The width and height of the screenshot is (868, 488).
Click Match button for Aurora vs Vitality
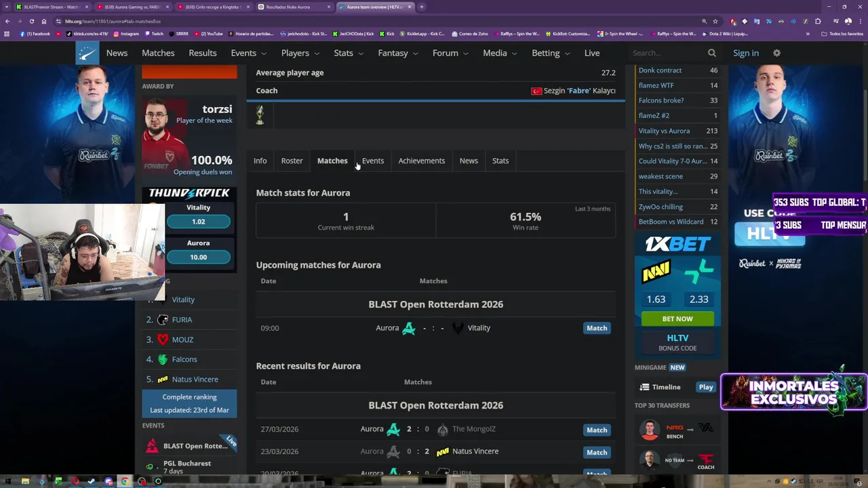597,328
